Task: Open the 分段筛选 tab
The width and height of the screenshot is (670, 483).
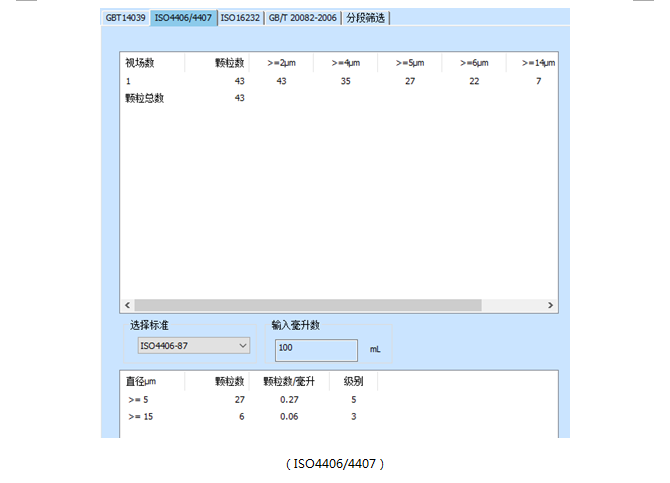Action: [x=365, y=18]
